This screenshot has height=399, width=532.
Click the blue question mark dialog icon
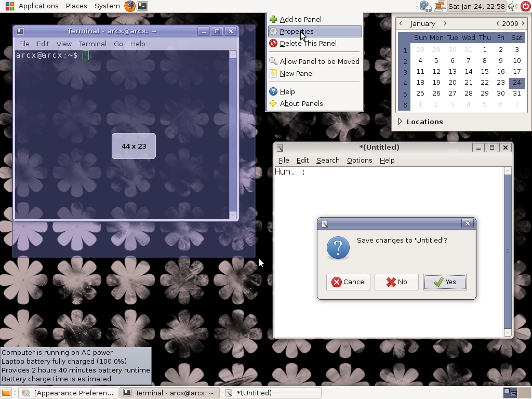338,248
